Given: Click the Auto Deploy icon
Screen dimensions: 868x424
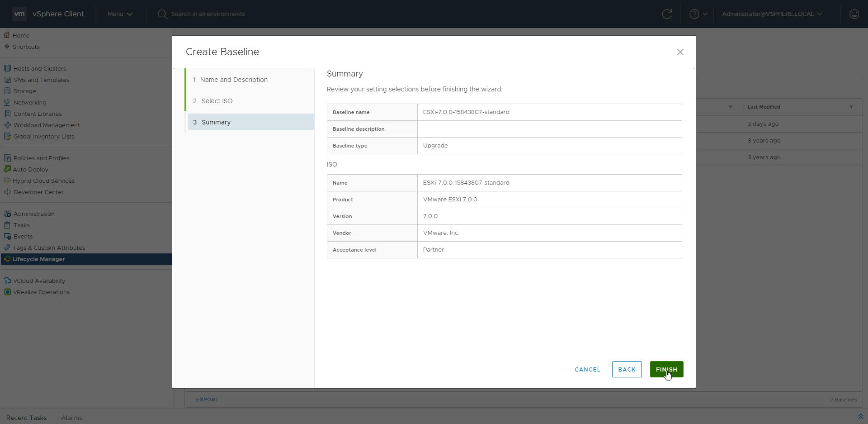Looking at the screenshot, I should click(7, 169).
